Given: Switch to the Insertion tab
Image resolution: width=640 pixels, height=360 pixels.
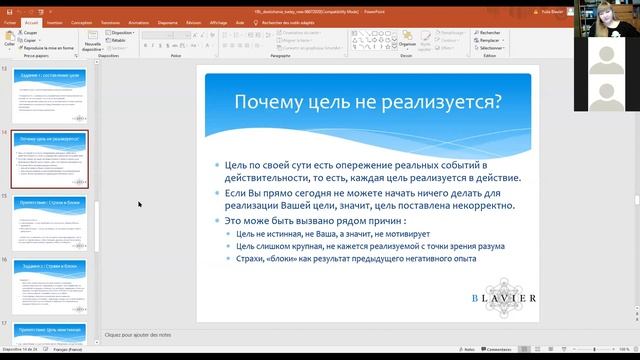Looking at the screenshot, I should coord(55,23).
